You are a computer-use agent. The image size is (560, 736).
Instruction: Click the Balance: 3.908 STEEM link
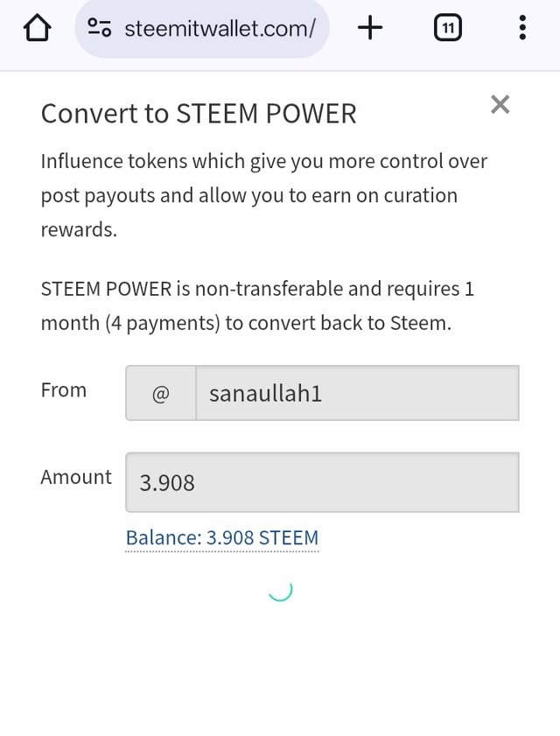[x=222, y=537]
